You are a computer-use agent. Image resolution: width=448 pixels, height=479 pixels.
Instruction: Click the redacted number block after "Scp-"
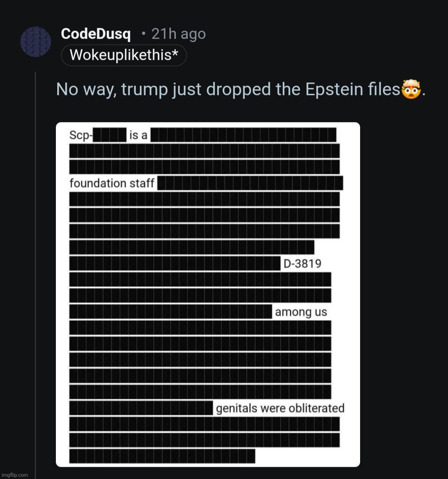tap(110, 136)
